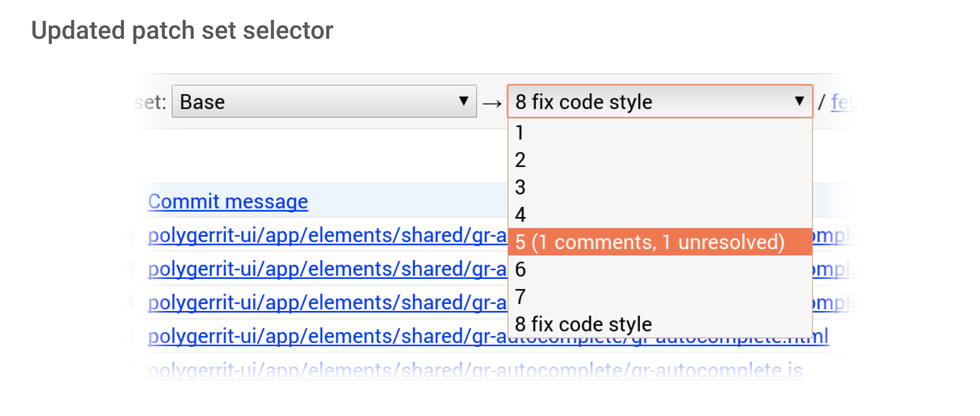Viewport: 980px width, 416px height.
Task: Open the third file link under Commit message
Action: (326, 302)
